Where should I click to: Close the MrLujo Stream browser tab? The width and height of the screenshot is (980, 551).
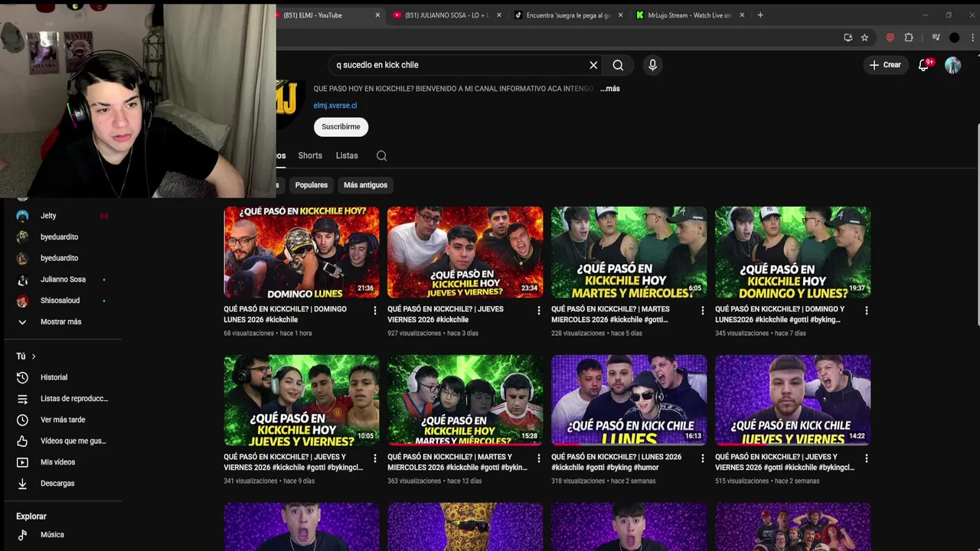point(742,15)
